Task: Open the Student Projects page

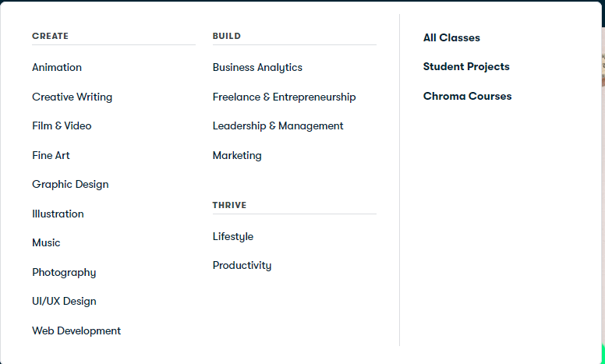Action: [466, 67]
